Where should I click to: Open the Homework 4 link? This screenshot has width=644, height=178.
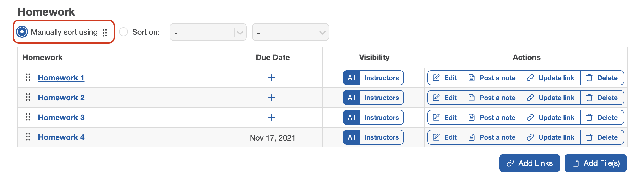pos(61,137)
